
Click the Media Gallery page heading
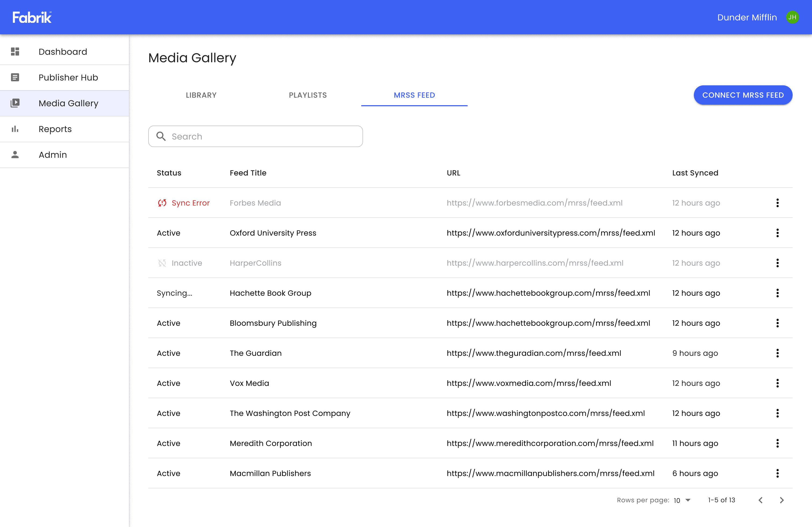192,58
